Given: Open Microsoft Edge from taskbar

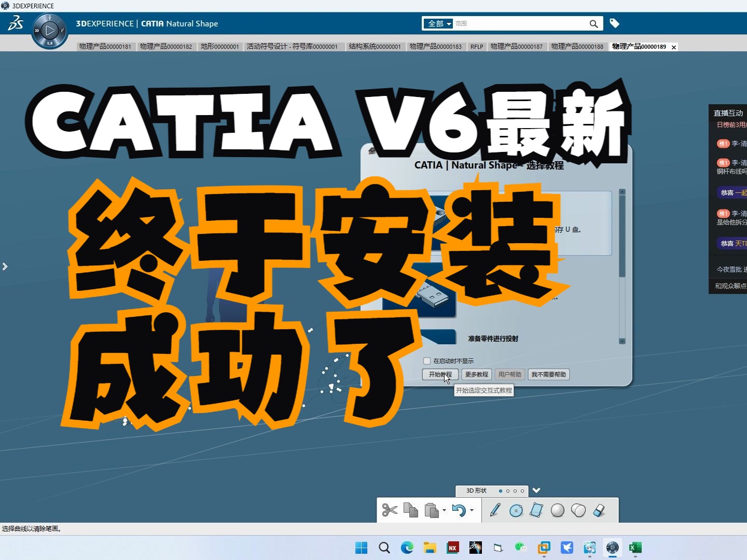Looking at the screenshot, I should click(407, 548).
